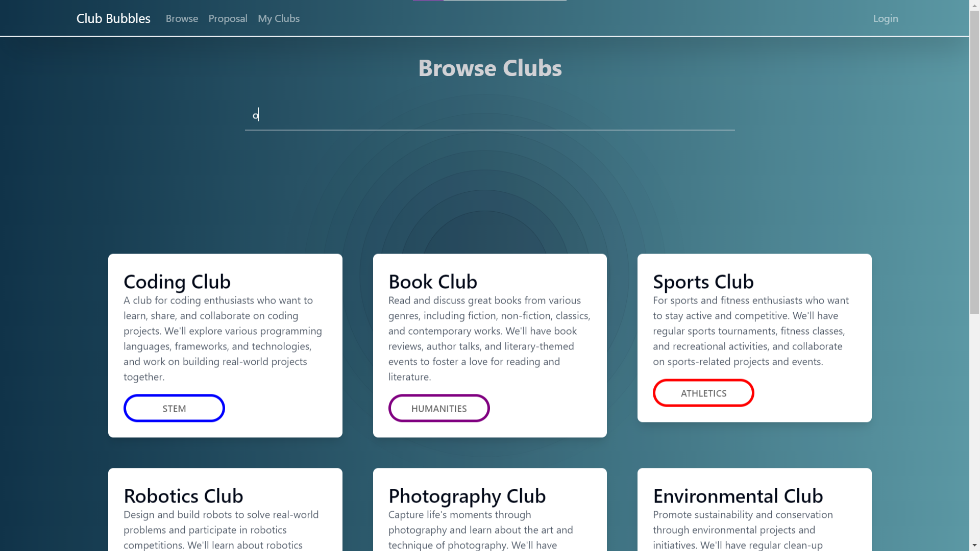Select the STEM category tag on Coding Club

[174, 408]
